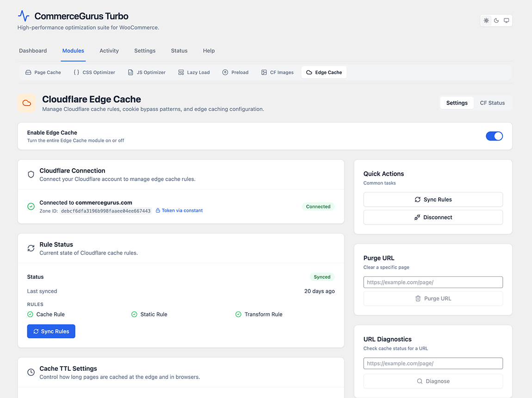
Task: Click the Purge URL button
Action: 433,299
